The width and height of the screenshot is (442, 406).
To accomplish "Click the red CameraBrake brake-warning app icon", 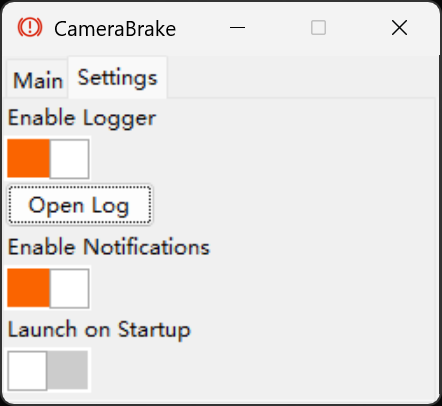I will (30, 27).
